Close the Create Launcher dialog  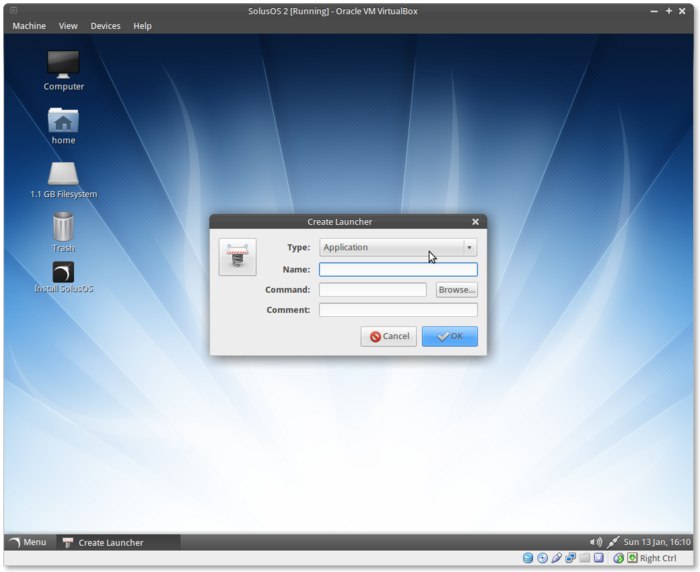pos(475,221)
